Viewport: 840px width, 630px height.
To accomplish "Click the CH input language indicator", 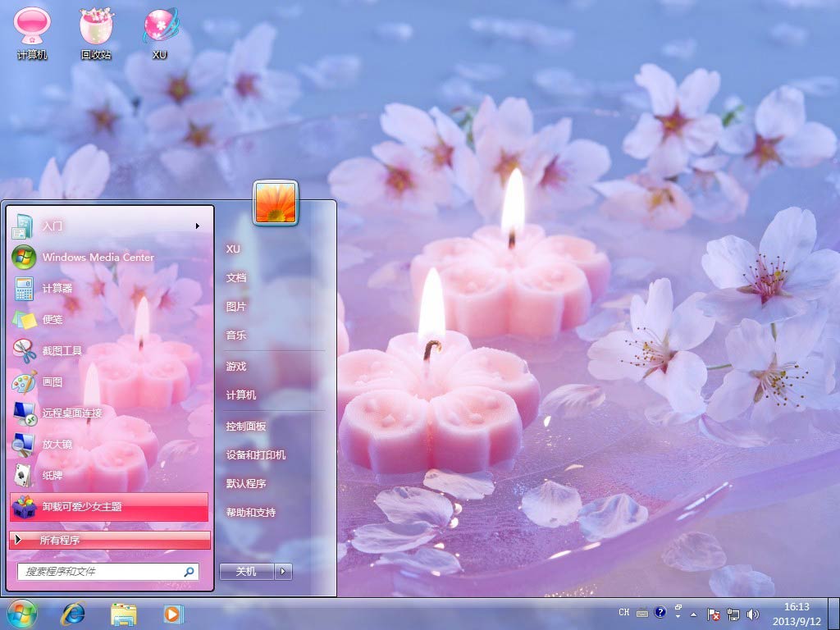I will [x=624, y=613].
